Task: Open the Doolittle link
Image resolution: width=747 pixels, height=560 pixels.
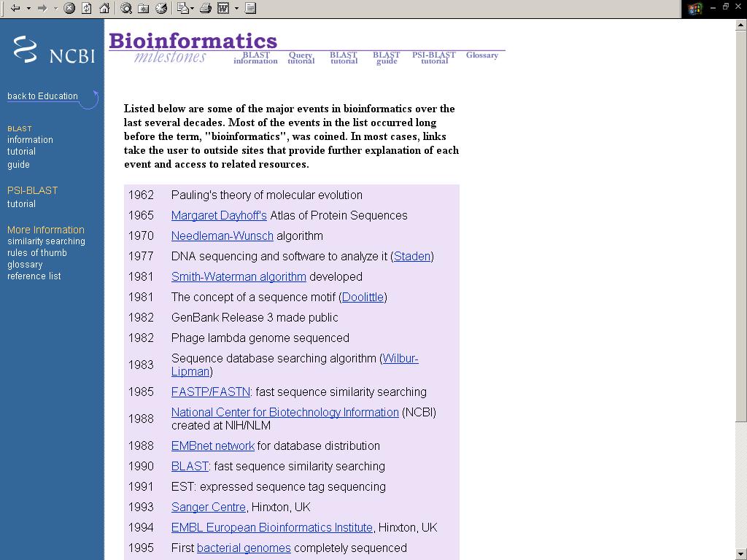Action: point(363,297)
